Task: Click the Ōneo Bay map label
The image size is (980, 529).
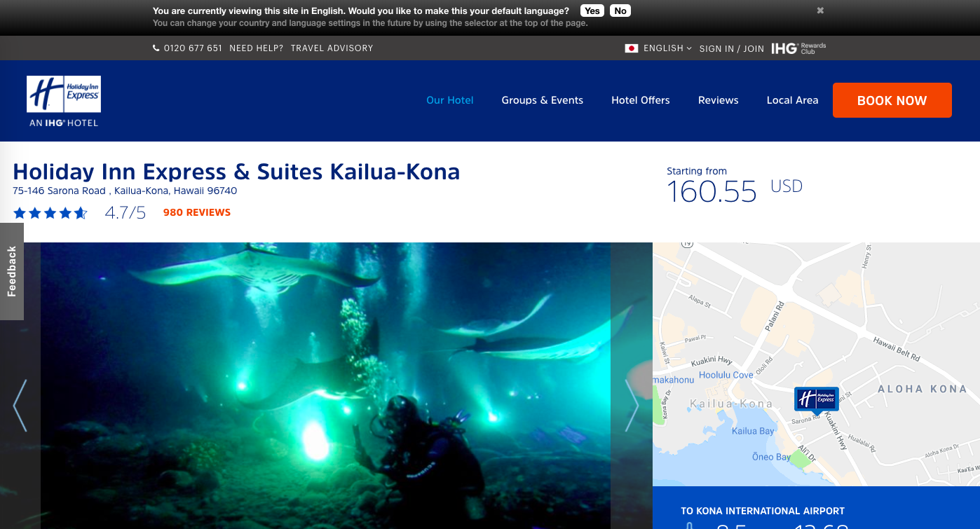Action: [771, 457]
